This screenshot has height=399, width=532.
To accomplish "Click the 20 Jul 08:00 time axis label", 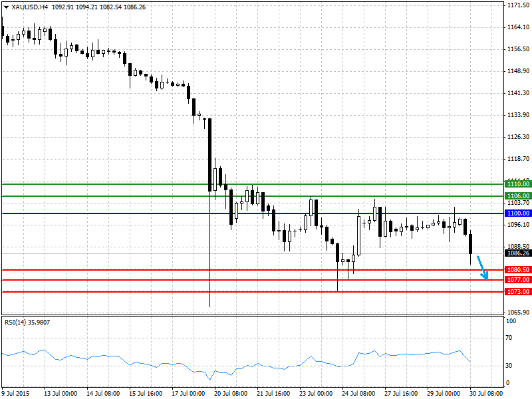I will click(x=231, y=393).
